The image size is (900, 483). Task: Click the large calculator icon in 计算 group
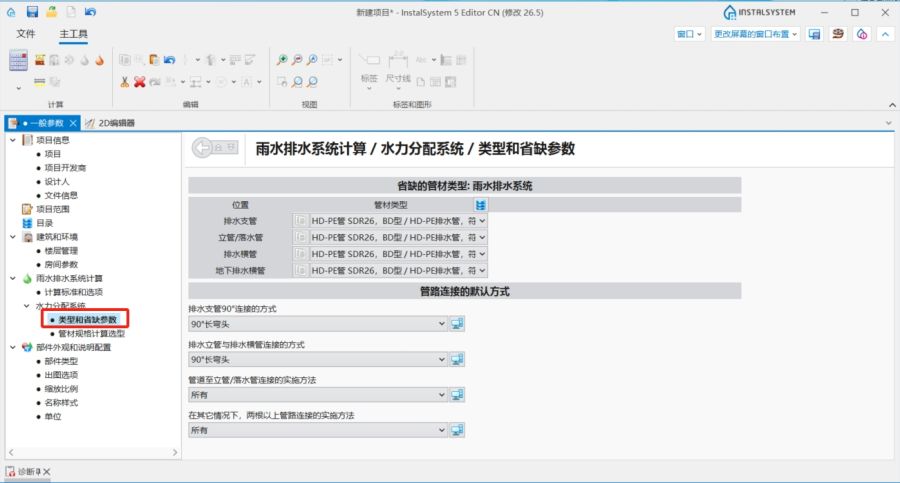click(x=19, y=61)
